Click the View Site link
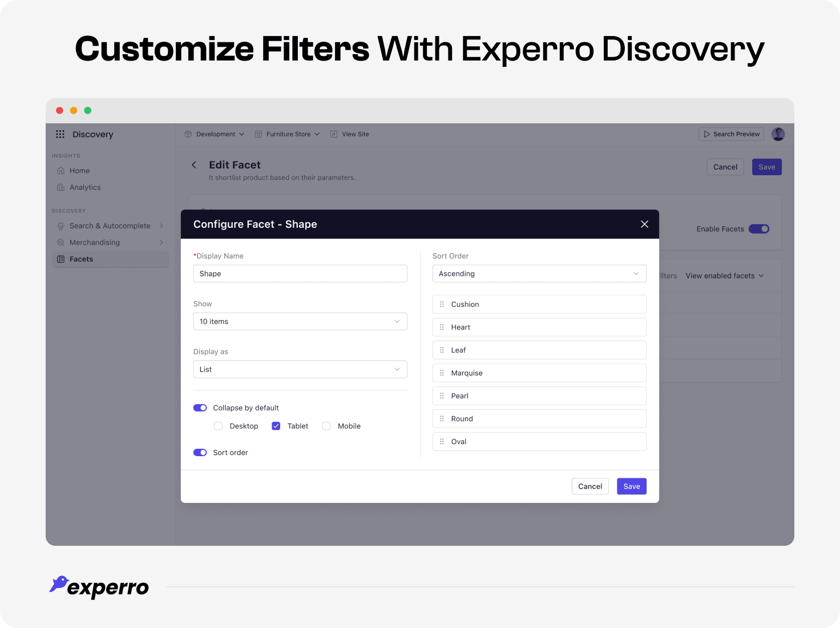 350,134
